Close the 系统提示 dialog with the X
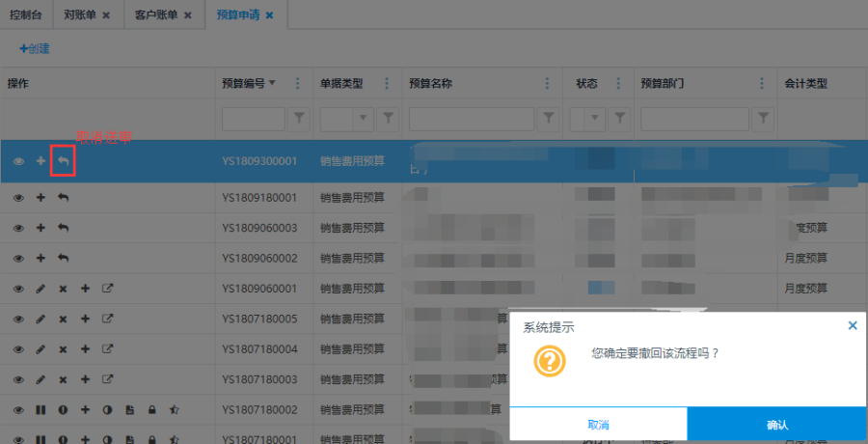 click(853, 326)
